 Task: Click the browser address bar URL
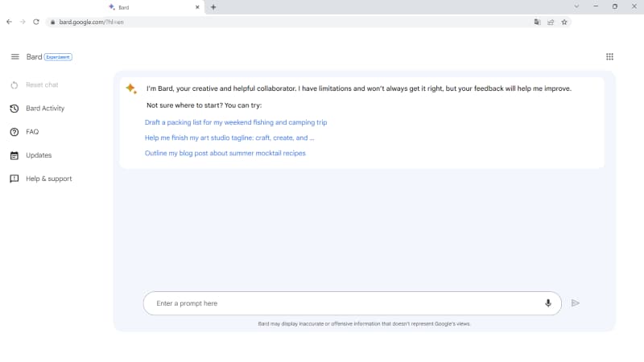coord(91,23)
